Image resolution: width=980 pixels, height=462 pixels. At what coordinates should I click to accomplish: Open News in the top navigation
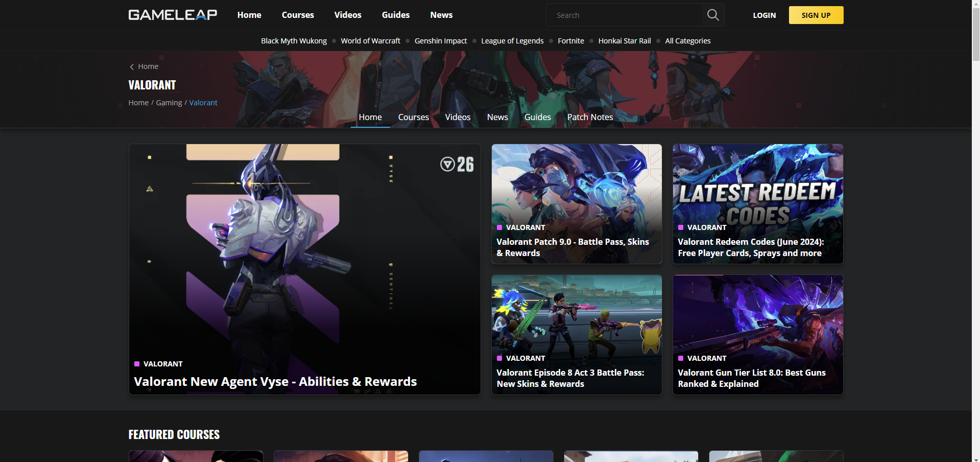pyautogui.click(x=441, y=15)
